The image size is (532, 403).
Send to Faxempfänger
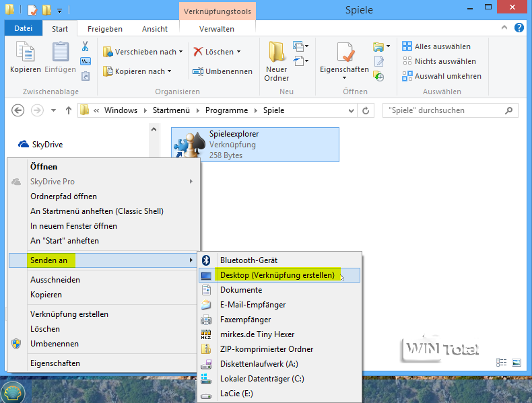[279, 320]
